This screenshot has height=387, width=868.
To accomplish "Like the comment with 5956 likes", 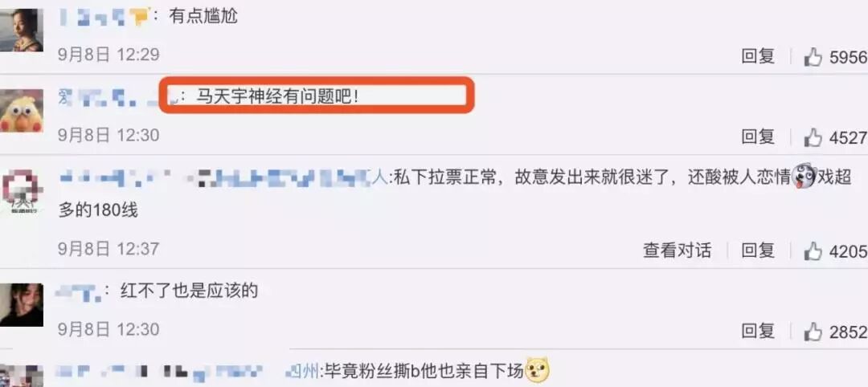I will 813,56.
